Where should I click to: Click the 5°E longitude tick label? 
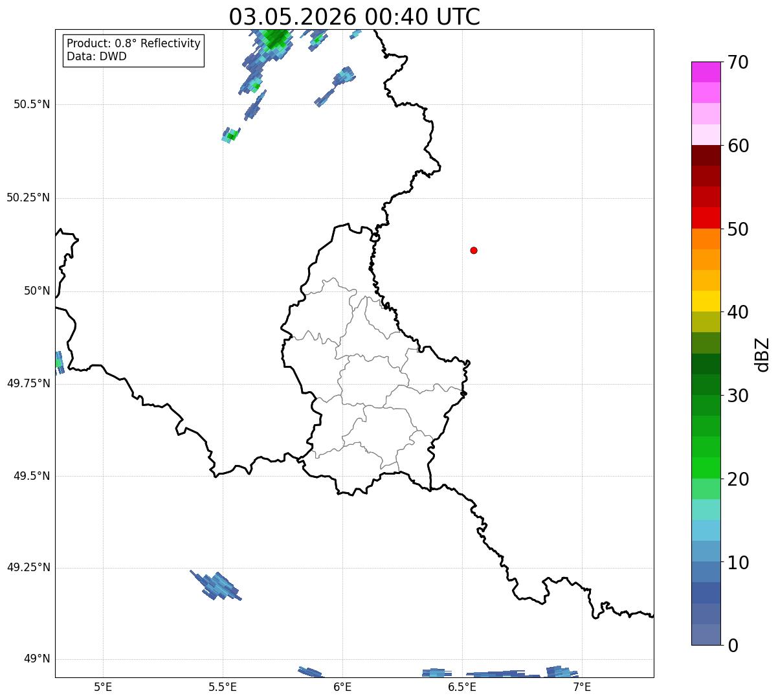click(103, 687)
